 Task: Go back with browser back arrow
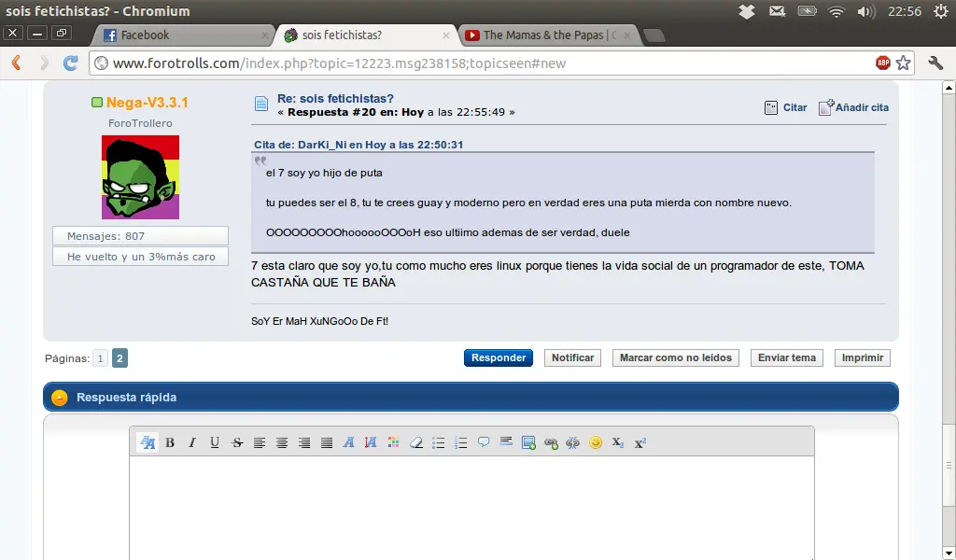coord(17,63)
